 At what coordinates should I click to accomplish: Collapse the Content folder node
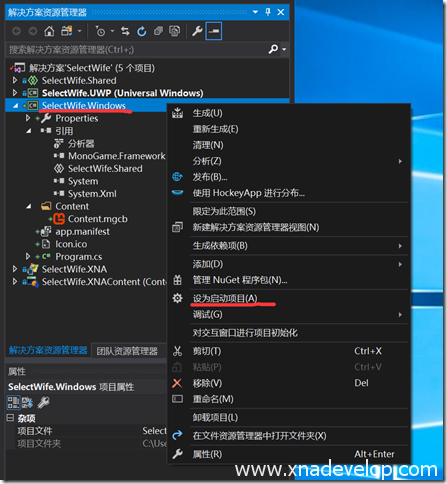tap(29, 206)
